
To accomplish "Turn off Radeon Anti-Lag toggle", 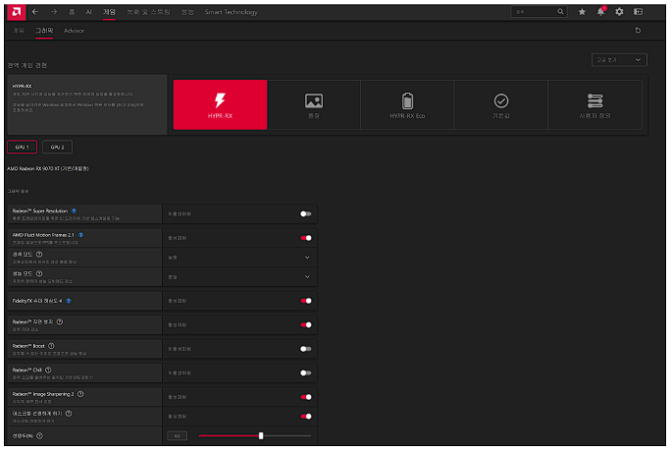I will [306, 325].
